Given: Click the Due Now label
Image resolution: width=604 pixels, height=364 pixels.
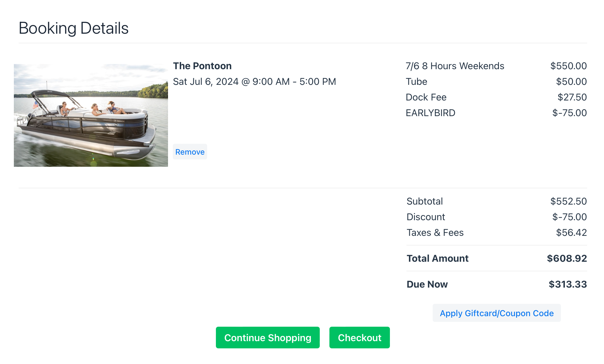Looking at the screenshot, I should coord(427,284).
